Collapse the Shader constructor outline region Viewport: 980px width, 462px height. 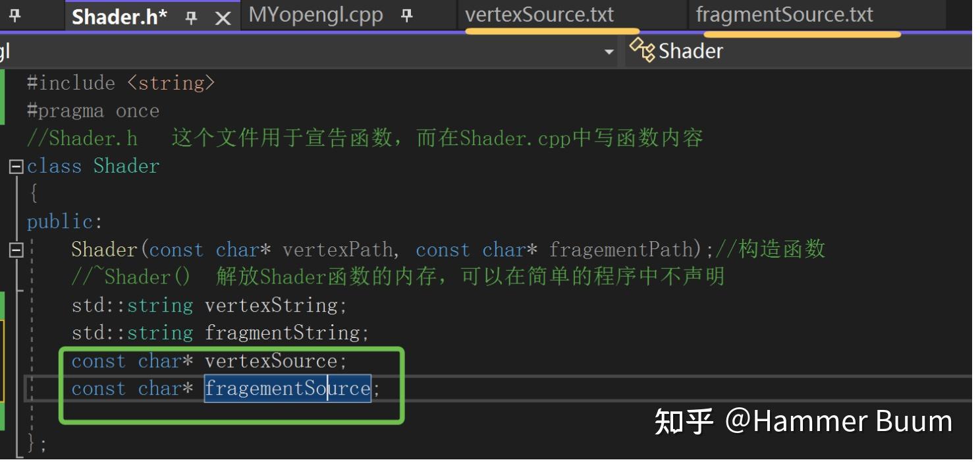click(16, 250)
